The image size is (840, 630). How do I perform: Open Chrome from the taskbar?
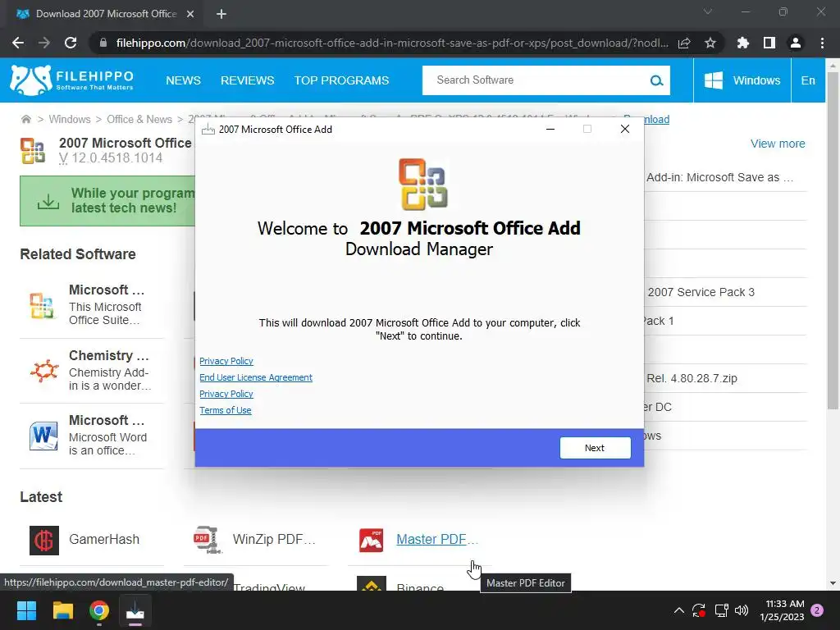click(99, 610)
